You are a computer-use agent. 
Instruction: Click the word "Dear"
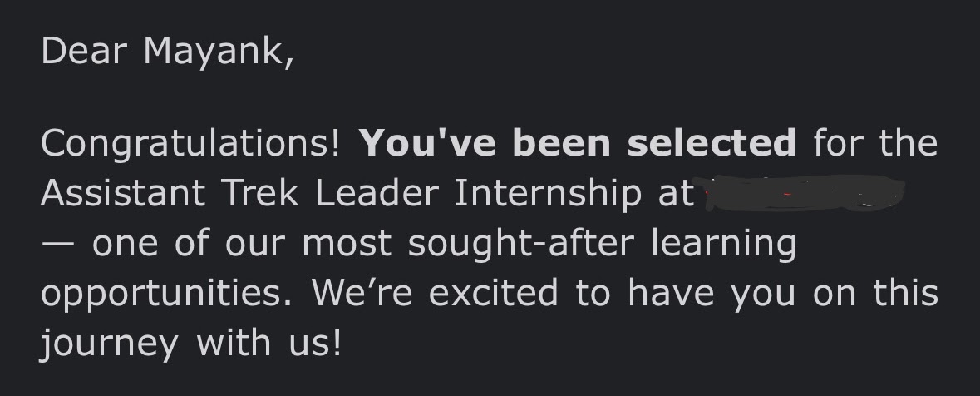point(83,52)
